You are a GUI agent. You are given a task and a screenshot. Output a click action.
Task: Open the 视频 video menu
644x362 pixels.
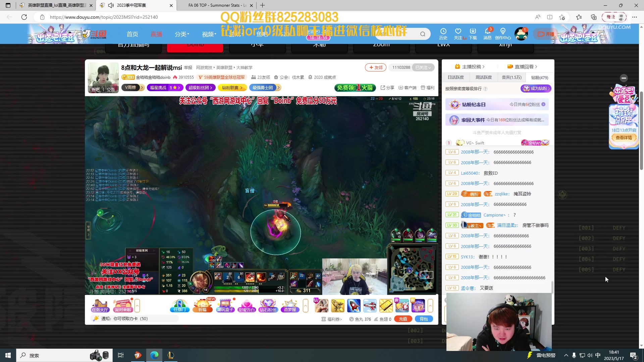(209, 34)
